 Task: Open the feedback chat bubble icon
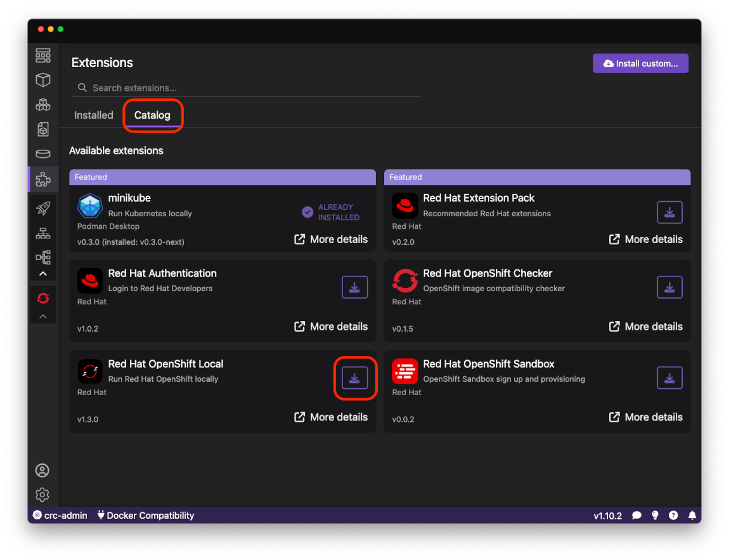pos(637,516)
